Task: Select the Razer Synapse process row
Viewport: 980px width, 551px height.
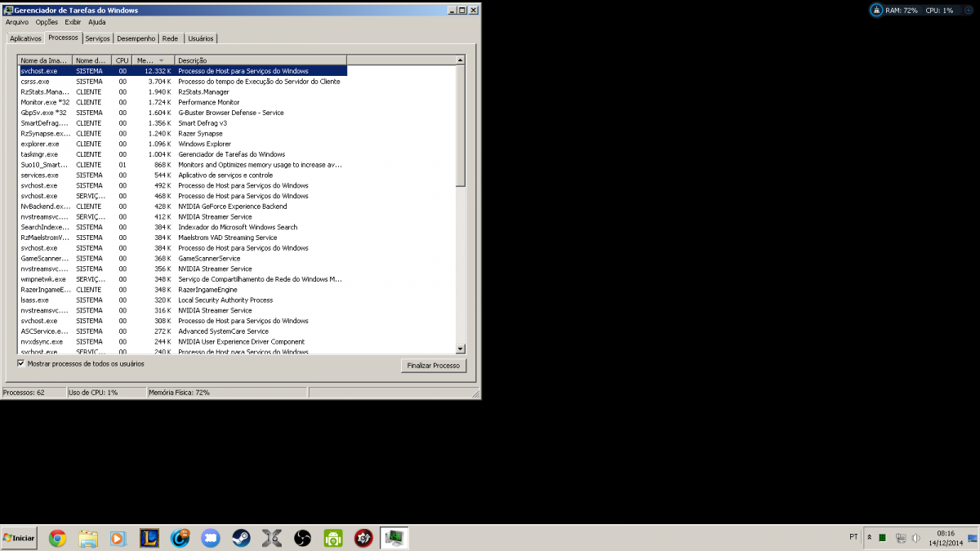Action: 183,134
